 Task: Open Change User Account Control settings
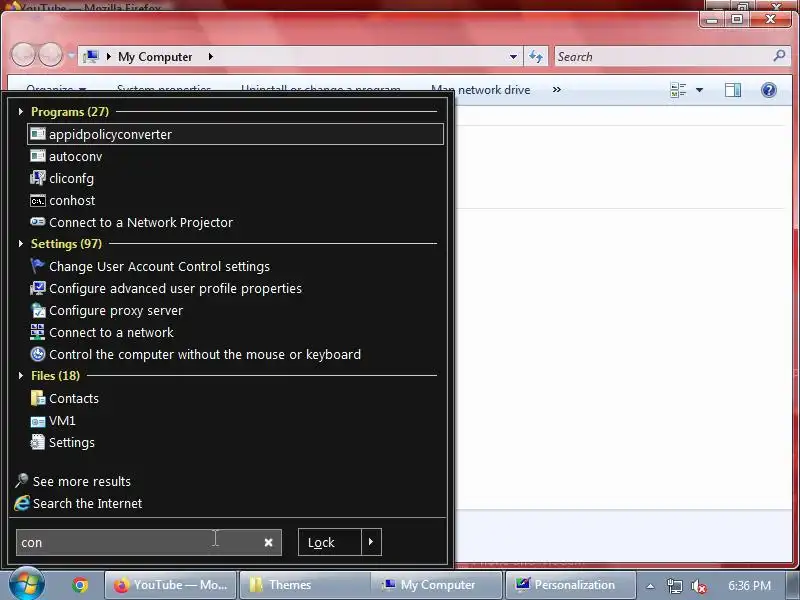coord(159,266)
